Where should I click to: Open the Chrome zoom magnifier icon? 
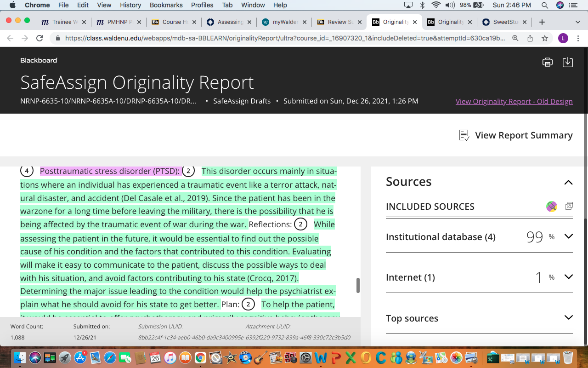(515, 39)
